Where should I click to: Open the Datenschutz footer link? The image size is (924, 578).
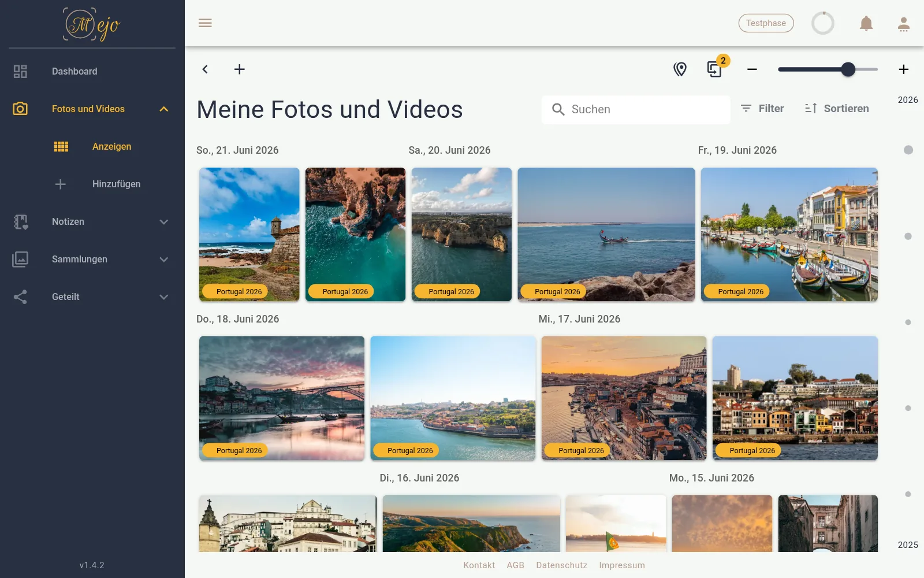pos(561,565)
